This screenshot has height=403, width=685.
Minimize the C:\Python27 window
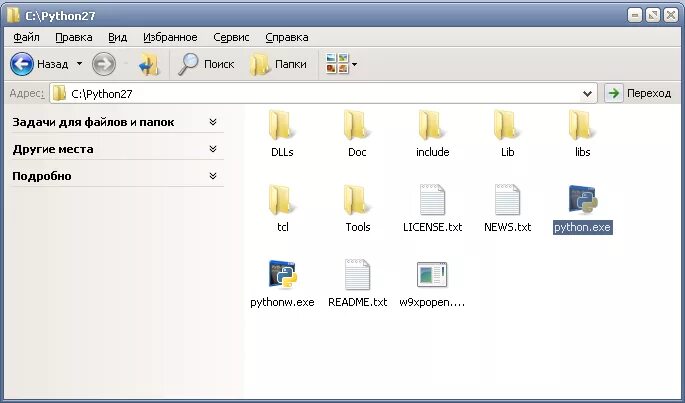click(635, 16)
